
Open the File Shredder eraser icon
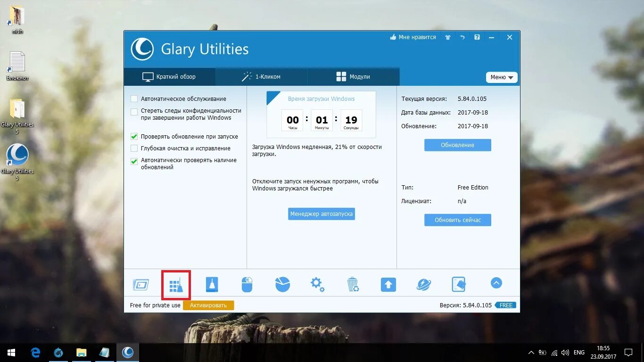pyautogui.click(x=458, y=284)
